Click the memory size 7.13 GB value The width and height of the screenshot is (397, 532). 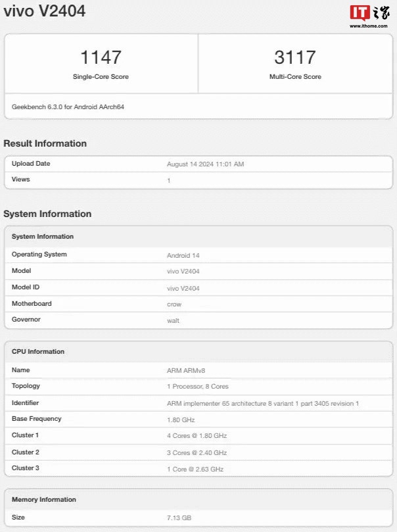point(179,518)
